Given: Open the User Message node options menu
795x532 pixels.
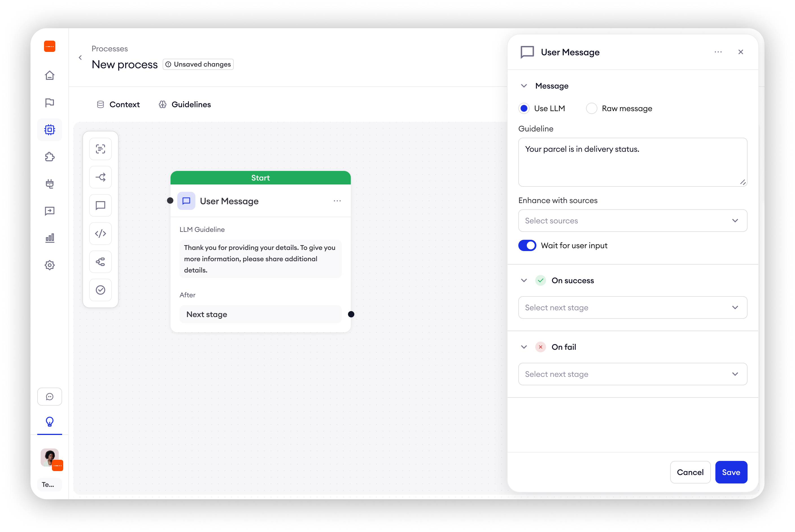Looking at the screenshot, I should pyautogui.click(x=337, y=201).
